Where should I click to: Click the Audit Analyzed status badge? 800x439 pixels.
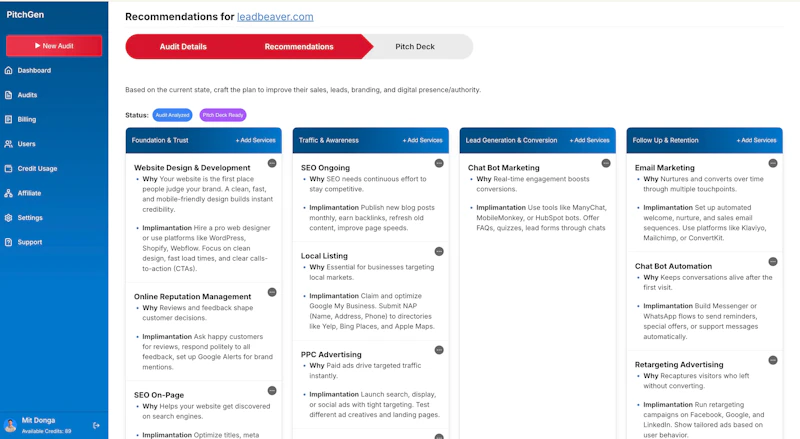click(172, 115)
